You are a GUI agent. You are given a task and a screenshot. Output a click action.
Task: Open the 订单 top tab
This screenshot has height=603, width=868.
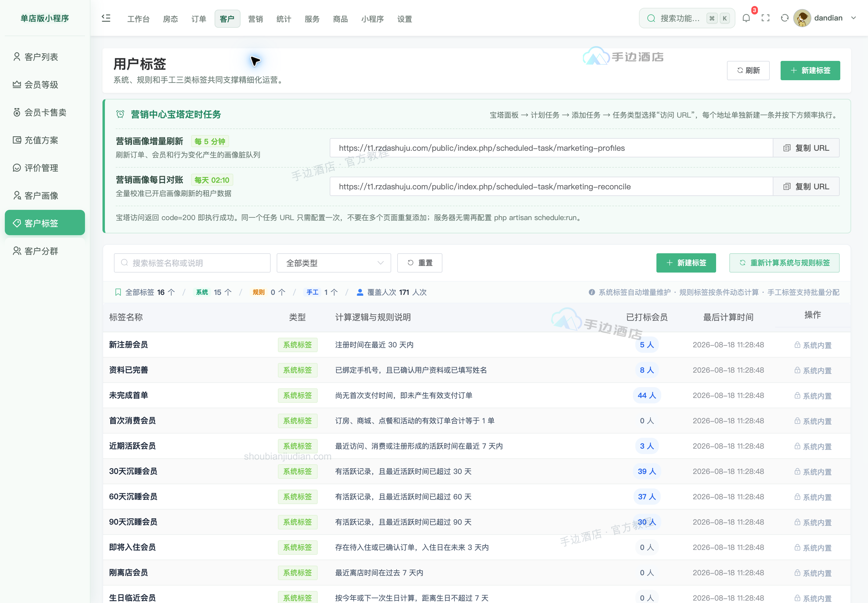199,19
